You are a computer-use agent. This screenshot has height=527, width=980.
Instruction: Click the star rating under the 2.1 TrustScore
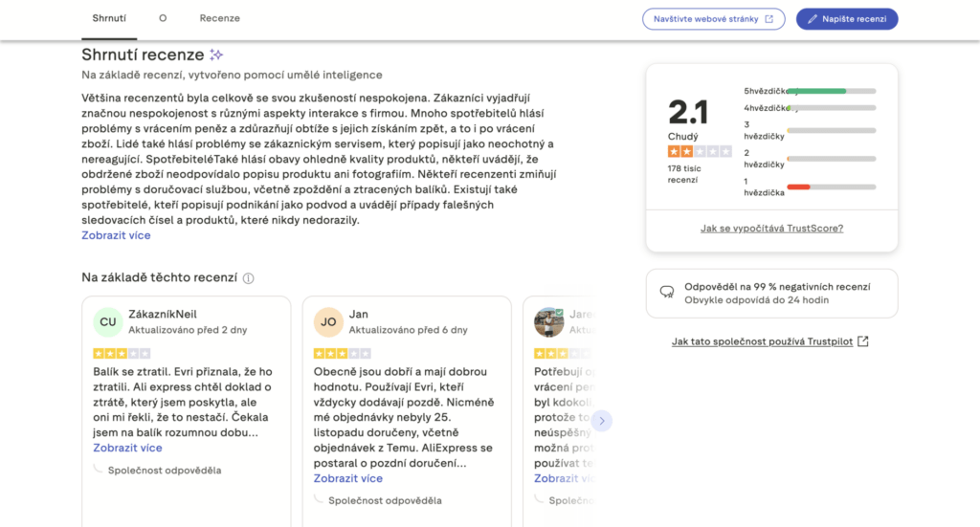[x=700, y=151]
